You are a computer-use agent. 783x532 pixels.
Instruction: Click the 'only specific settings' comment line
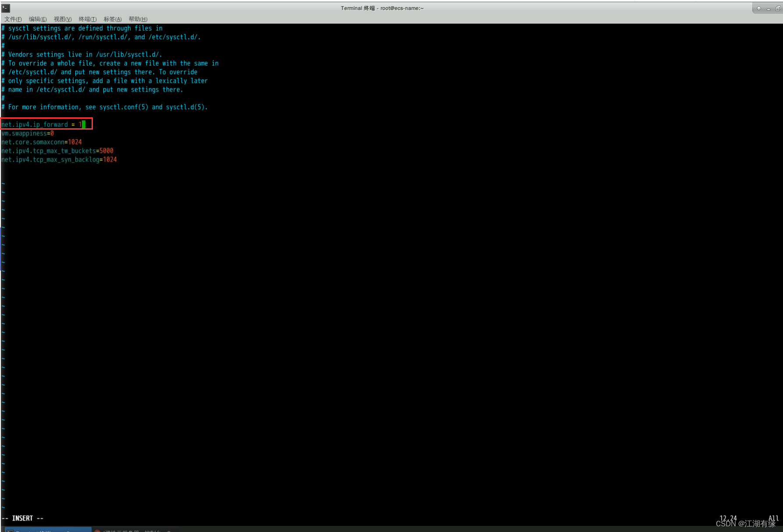104,81
